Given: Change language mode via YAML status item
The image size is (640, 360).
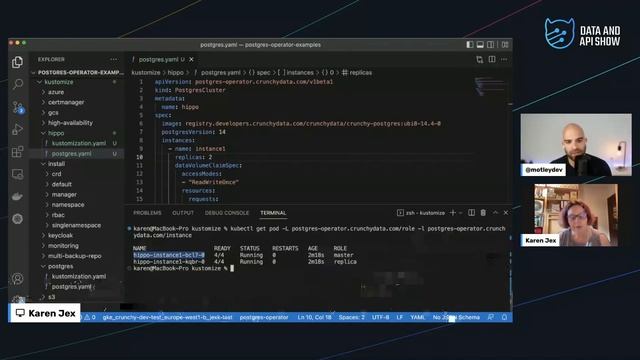Looking at the screenshot, I should coord(418,317).
